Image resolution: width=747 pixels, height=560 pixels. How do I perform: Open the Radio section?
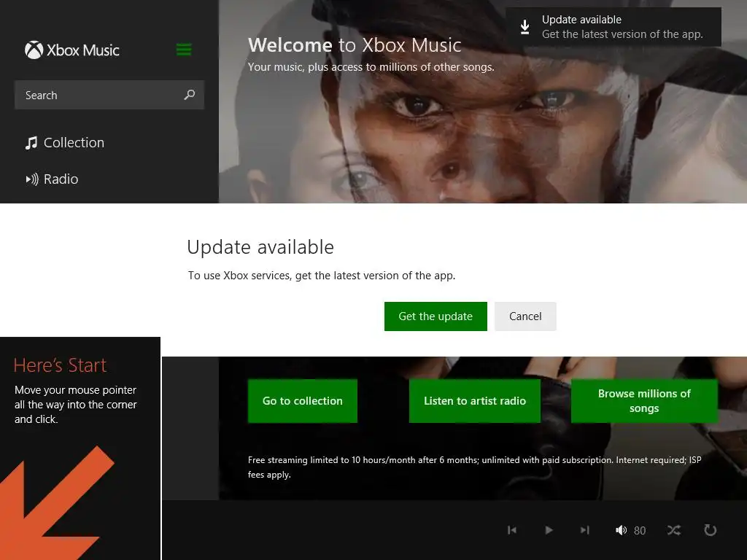tap(52, 179)
